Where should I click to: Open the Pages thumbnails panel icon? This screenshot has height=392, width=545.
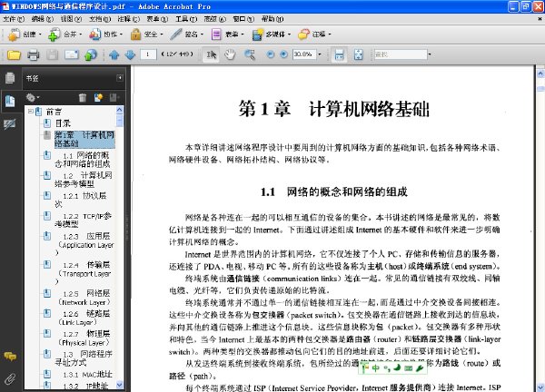(10, 78)
